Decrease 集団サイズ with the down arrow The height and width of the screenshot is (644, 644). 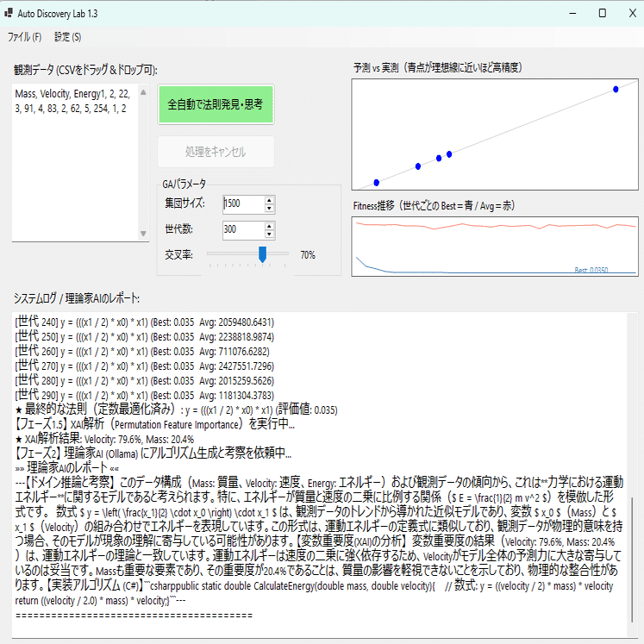(x=269, y=209)
